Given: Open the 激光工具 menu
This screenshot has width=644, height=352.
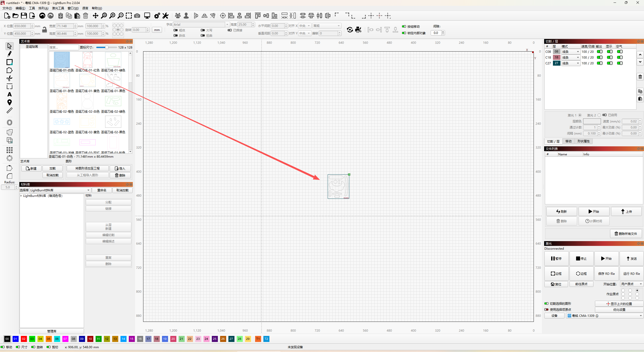Looking at the screenshot, I should coord(58,8).
